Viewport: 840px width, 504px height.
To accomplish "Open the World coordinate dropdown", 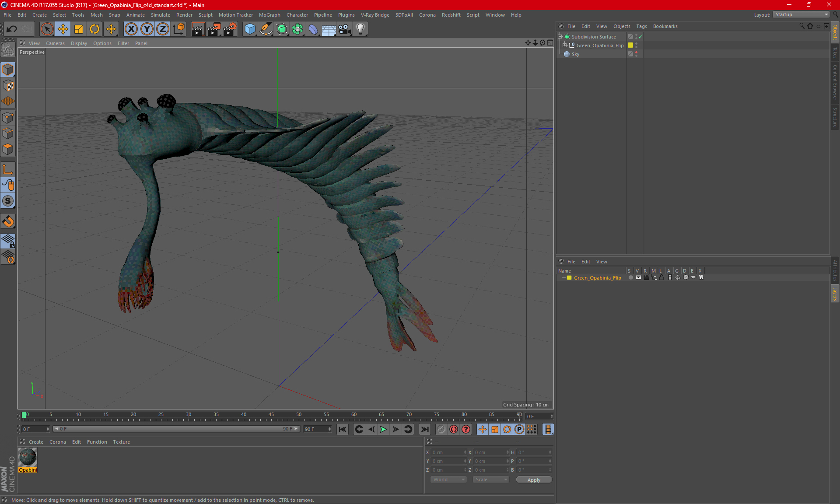I will (448, 480).
